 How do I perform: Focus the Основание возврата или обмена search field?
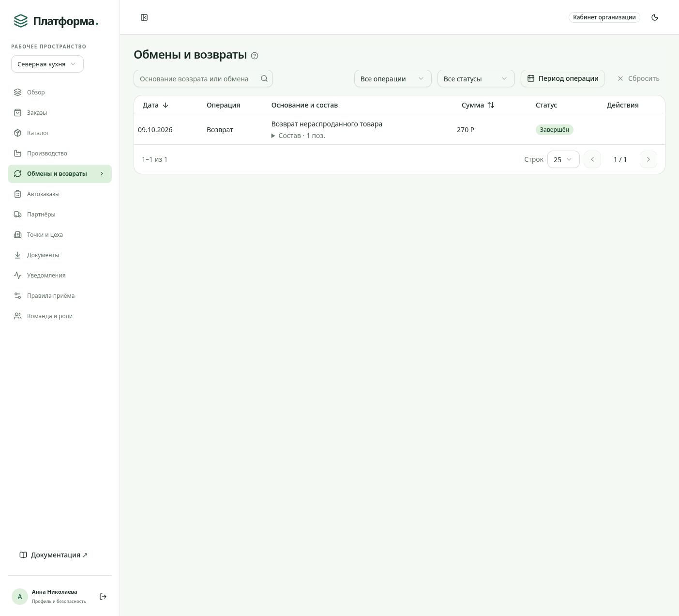(203, 78)
